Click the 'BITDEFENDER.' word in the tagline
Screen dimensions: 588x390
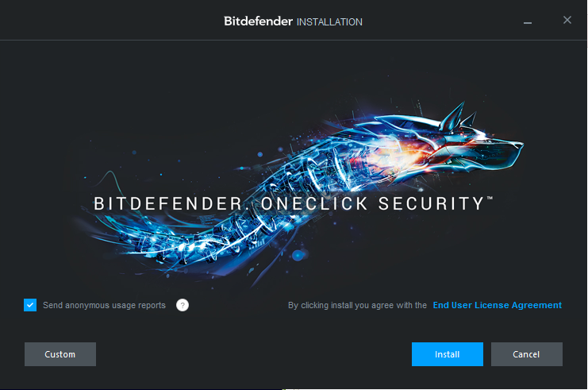(171, 204)
